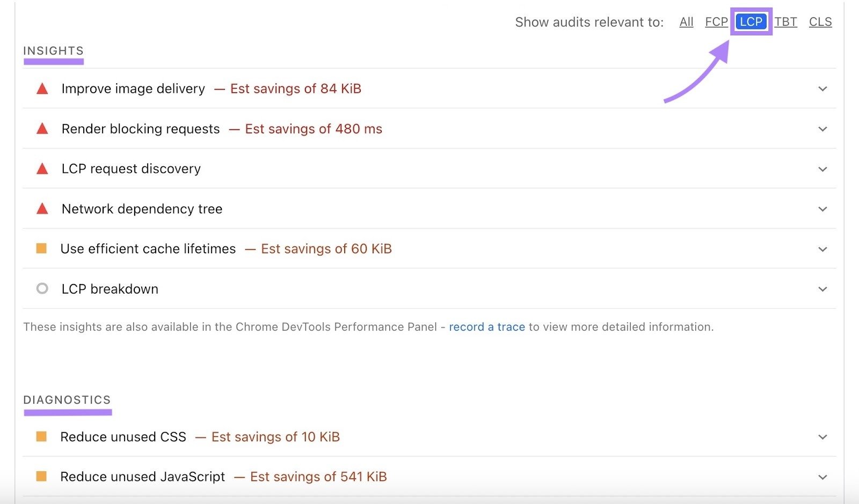Viewport: 859px width, 504px height.
Task: Select the LCP audit filter
Action: 751,22
